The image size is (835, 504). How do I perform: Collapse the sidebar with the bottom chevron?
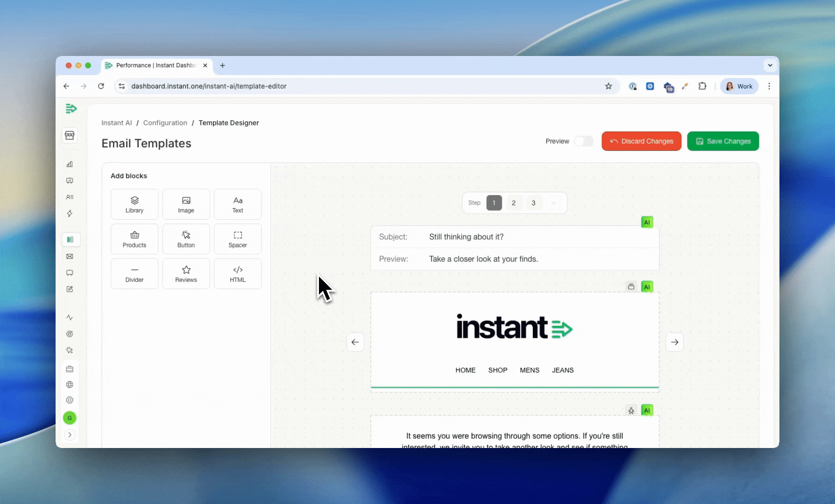(x=70, y=434)
